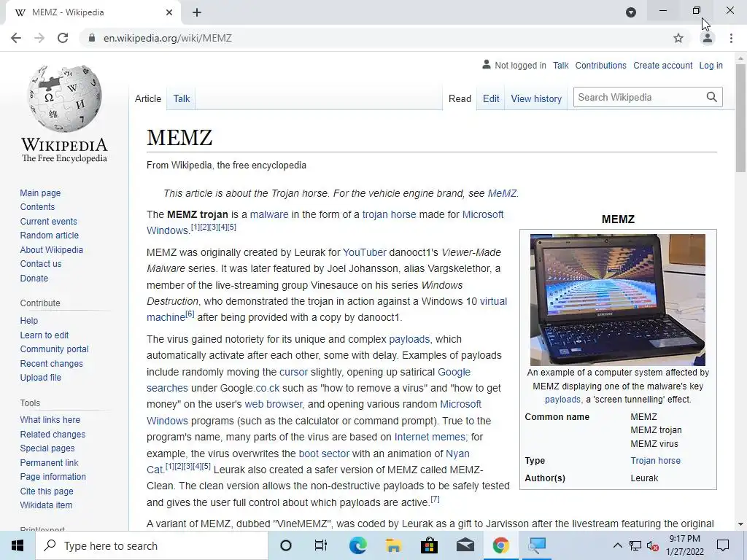The height and width of the screenshot is (560, 747).
Task: Click the Log in link
Action: [x=711, y=65]
